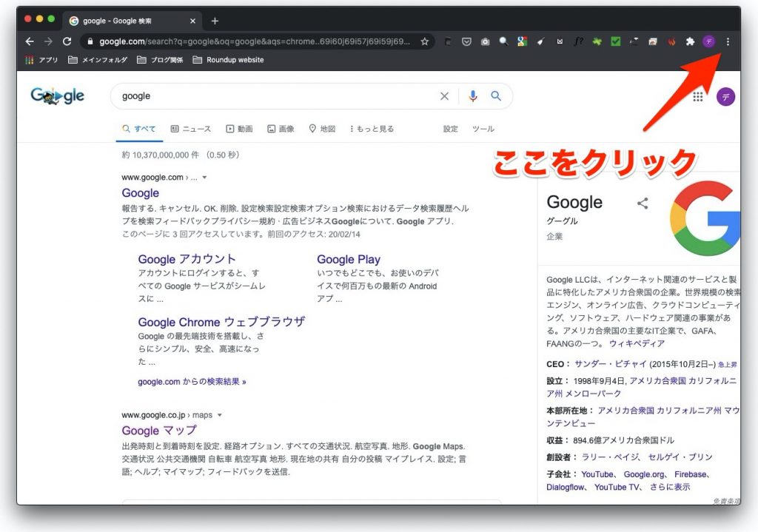Image resolution: width=758 pixels, height=532 pixels.
Task: Select the "google - Google 検索" browser tab
Action: point(132,21)
